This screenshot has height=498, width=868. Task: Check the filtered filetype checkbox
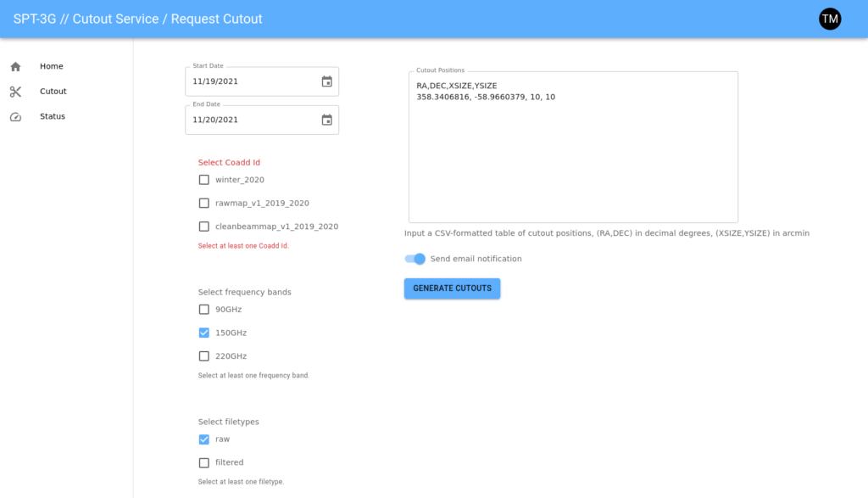203,462
